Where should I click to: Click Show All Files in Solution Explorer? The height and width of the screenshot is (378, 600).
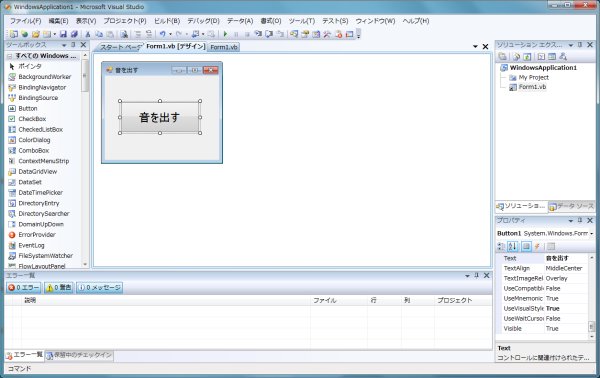click(x=516, y=57)
